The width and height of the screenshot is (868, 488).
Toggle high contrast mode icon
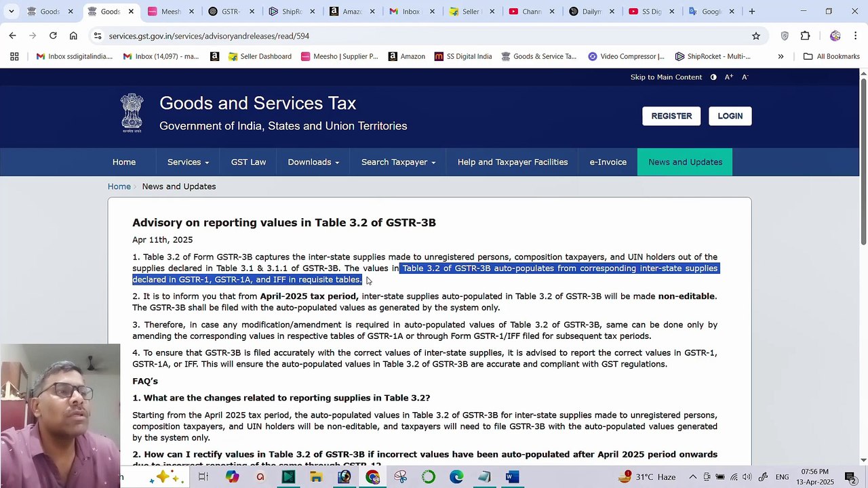point(713,77)
